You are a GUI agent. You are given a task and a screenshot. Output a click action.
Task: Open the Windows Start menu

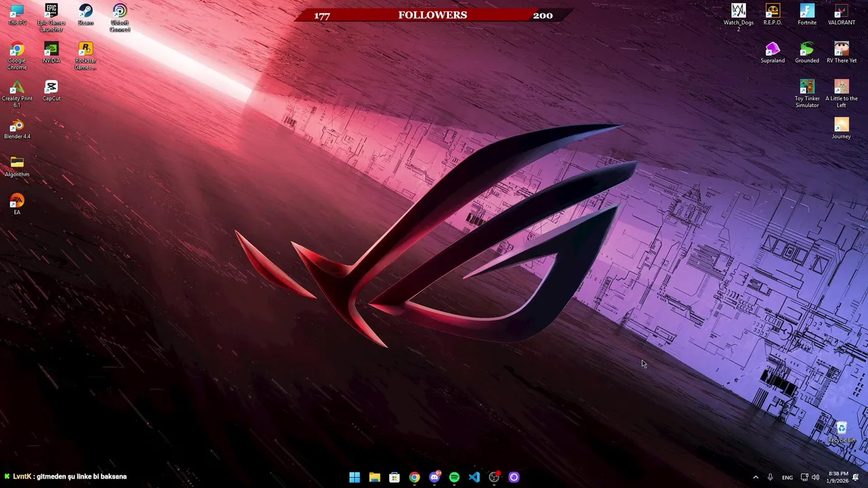point(355,477)
